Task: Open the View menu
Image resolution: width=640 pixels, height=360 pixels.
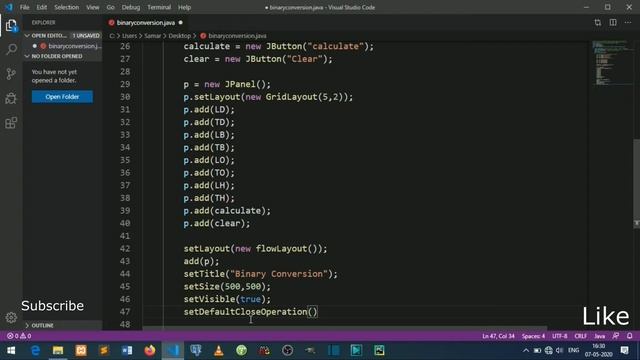Action: click(x=93, y=7)
